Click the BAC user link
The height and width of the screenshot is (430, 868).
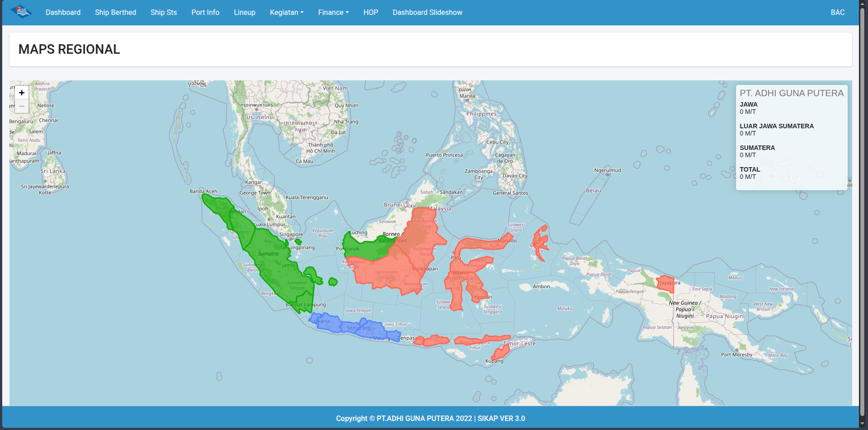pos(837,12)
